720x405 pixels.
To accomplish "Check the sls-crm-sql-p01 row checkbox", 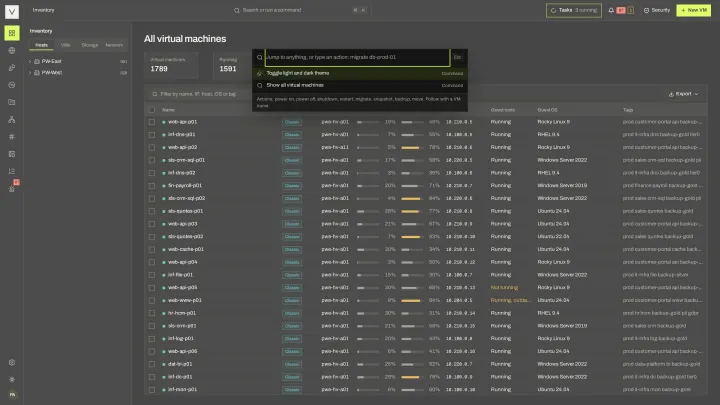I will tap(152, 160).
